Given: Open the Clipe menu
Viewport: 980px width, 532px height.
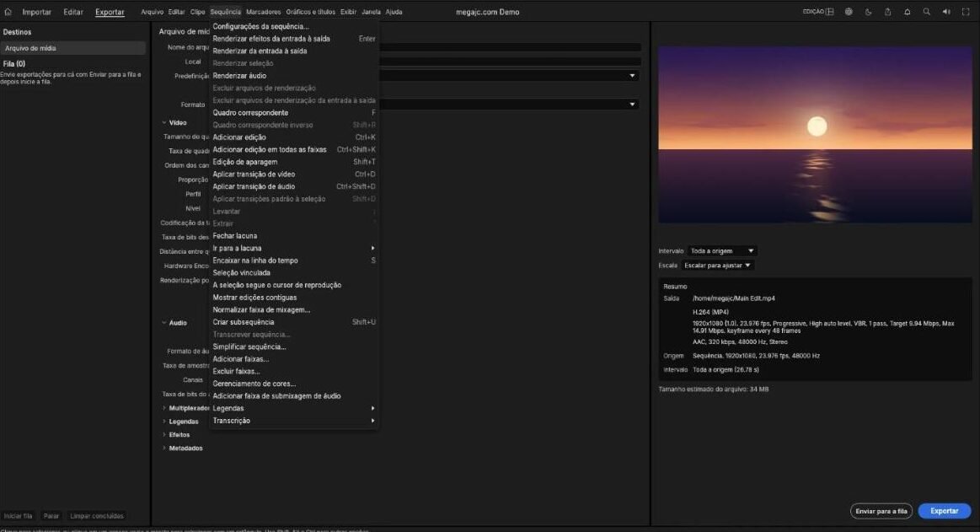Looking at the screenshot, I should pos(197,12).
